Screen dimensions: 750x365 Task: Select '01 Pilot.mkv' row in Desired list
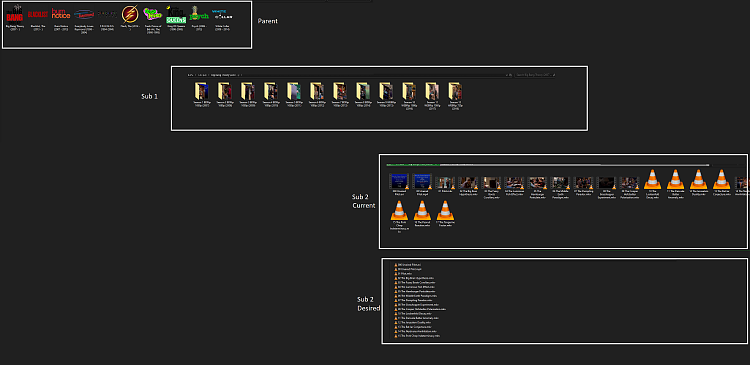tap(403, 274)
